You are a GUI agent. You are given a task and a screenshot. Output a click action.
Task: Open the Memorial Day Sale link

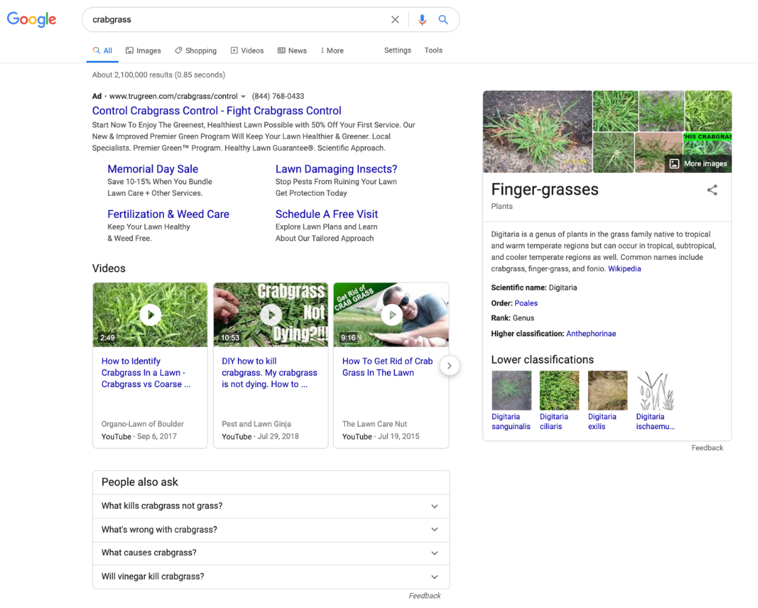click(153, 169)
